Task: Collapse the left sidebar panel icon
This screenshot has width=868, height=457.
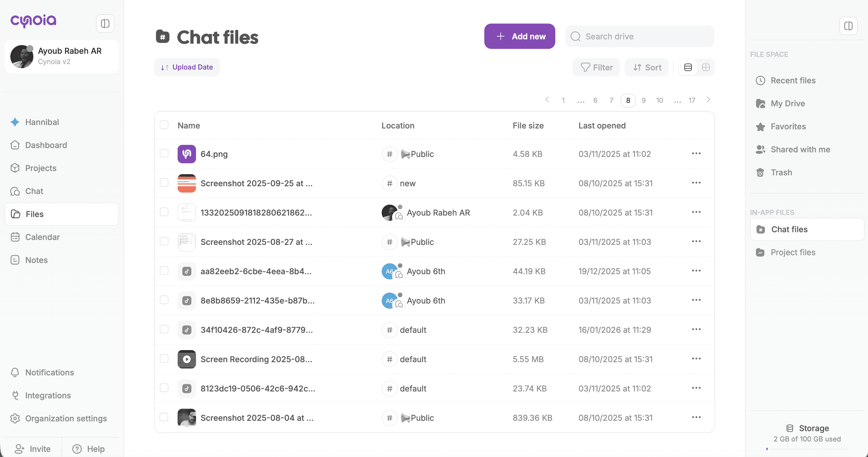Action: click(x=105, y=24)
